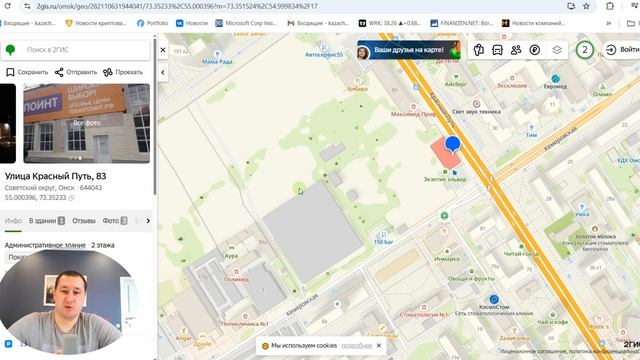640x360 pixels.
Task: Click the Административное здание text
Action: point(45,245)
